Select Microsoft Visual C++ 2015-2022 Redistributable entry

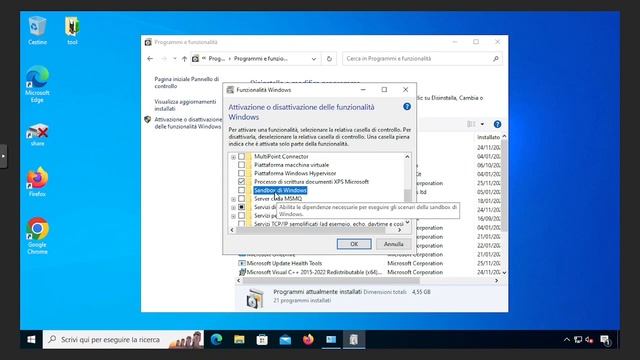(314, 272)
